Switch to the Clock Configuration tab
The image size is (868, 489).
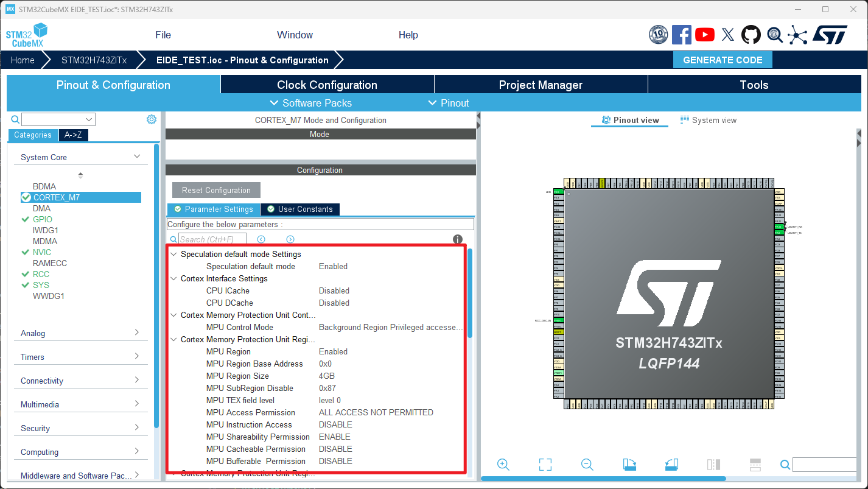(x=327, y=85)
